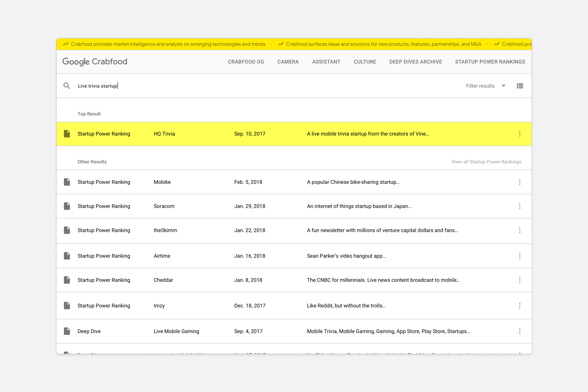588x392 pixels.
Task: Open three-dot menu for Mobike row
Action: coord(519,182)
